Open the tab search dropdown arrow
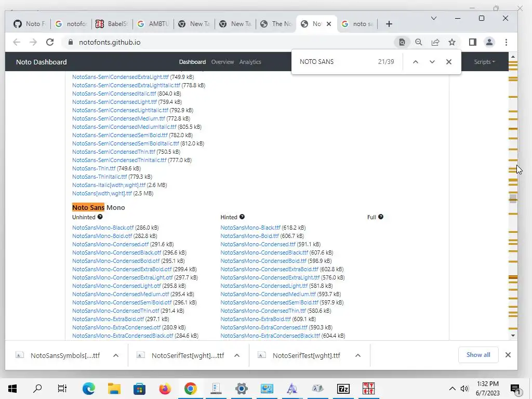Image resolution: width=532 pixels, height=399 pixels. point(434,18)
